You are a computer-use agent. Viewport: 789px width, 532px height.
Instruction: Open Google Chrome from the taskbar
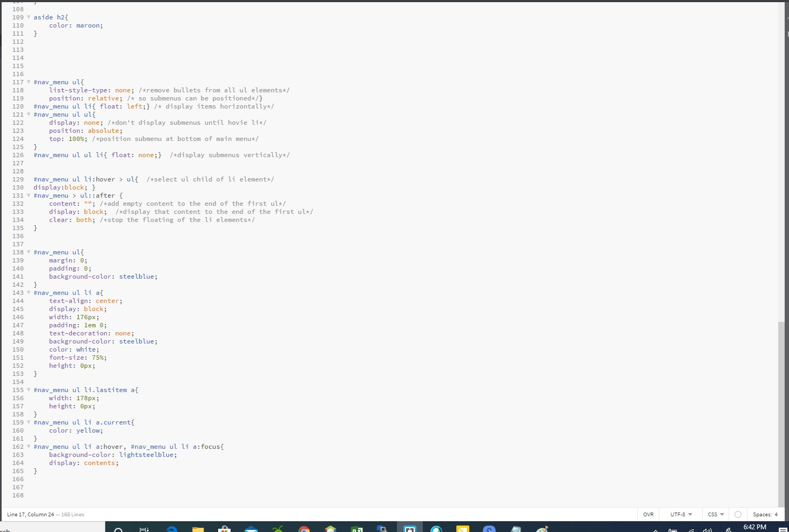[x=304, y=529]
